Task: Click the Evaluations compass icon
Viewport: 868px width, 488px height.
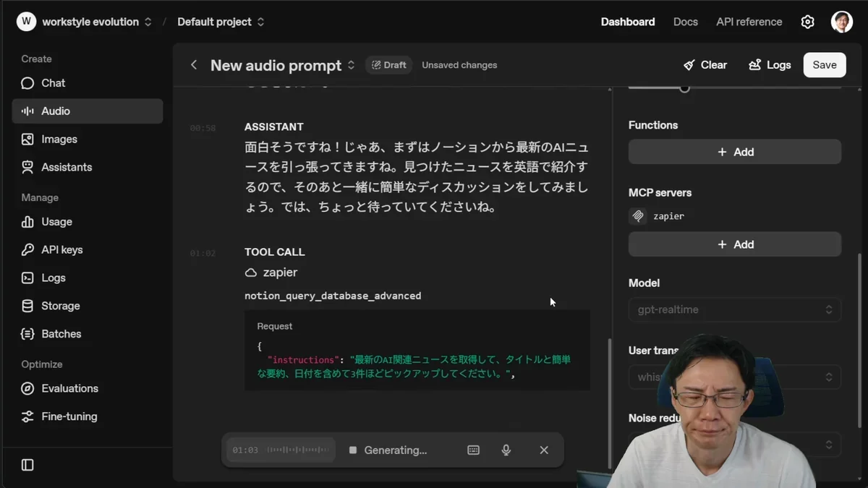Action: point(27,388)
